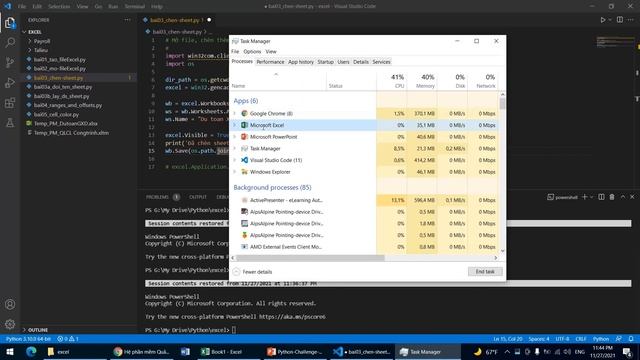Expand the Microsoft Excel process group
The height and width of the screenshot is (360, 640).
click(235, 125)
